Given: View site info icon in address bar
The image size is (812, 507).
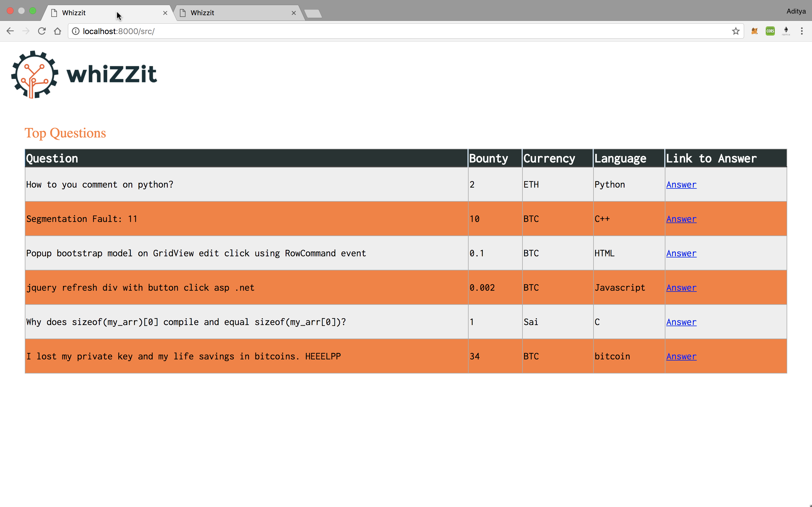Looking at the screenshot, I should click(76, 31).
